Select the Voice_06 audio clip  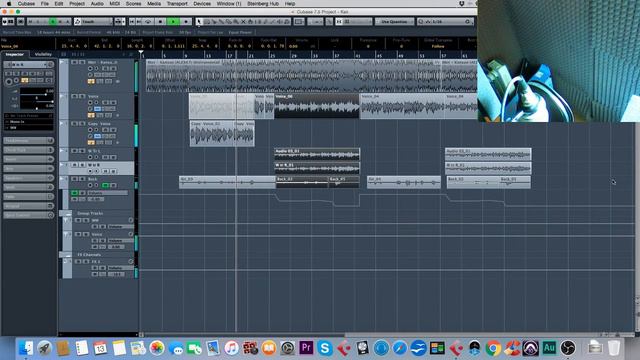[317, 106]
